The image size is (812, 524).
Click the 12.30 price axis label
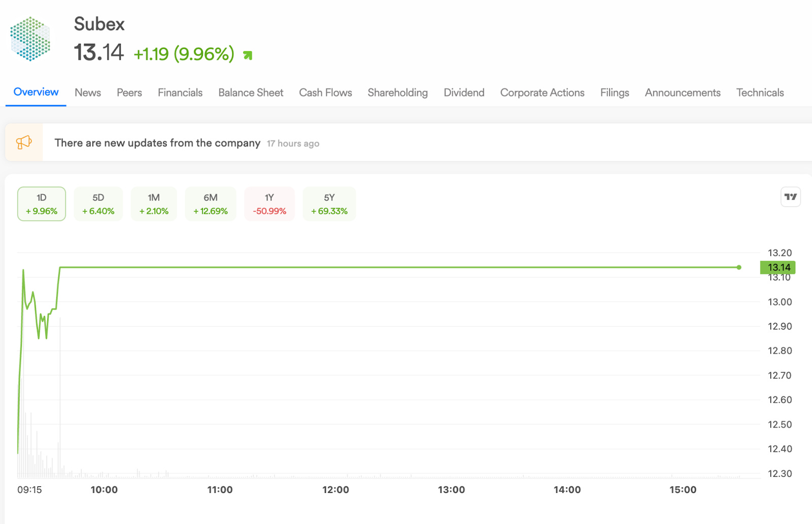[780, 474]
